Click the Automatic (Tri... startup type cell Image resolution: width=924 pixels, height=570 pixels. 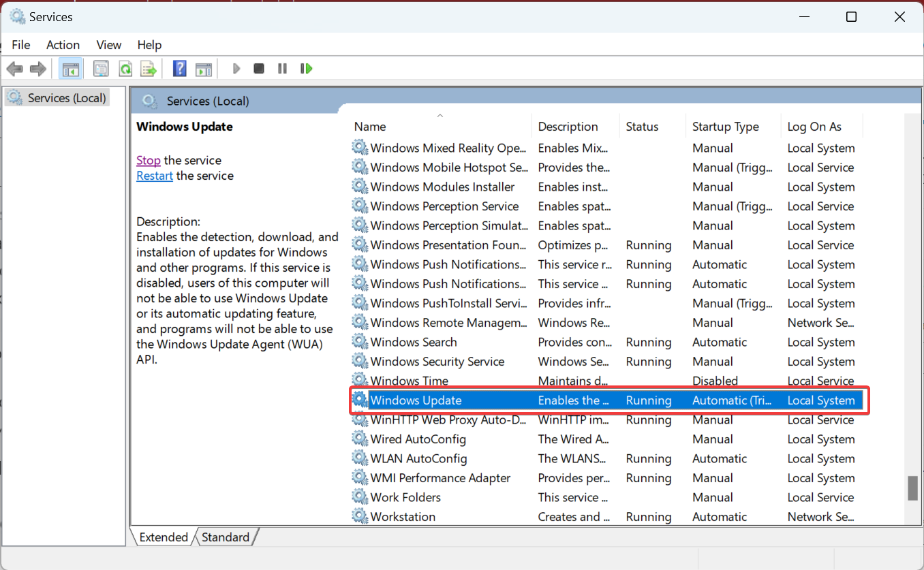tap(732, 400)
